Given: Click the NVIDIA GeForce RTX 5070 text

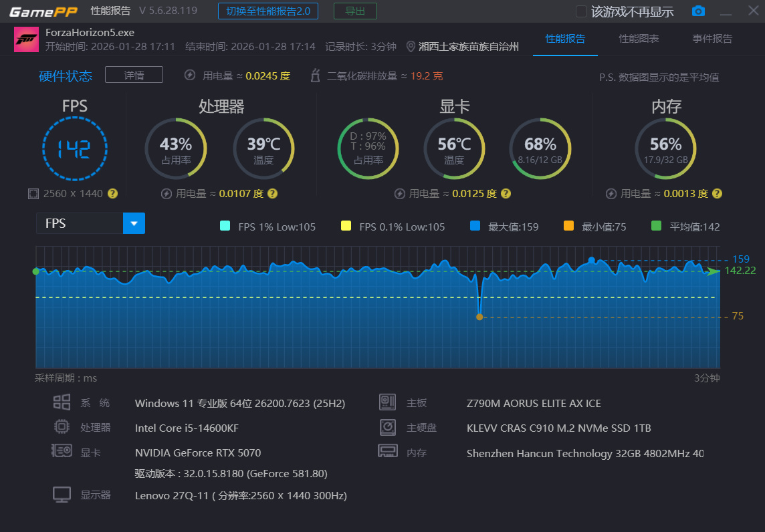Looking at the screenshot, I should [197, 453].
